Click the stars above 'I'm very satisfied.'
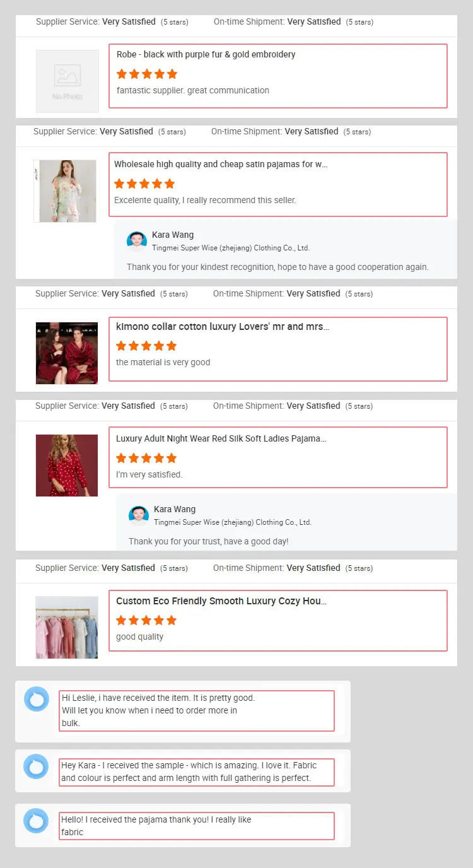The width and height of the screenshot is (473, 868). (146, 458)
